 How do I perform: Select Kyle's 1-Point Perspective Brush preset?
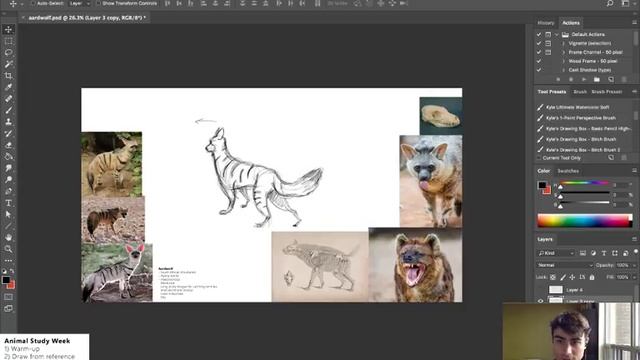[x=581, y=118]
